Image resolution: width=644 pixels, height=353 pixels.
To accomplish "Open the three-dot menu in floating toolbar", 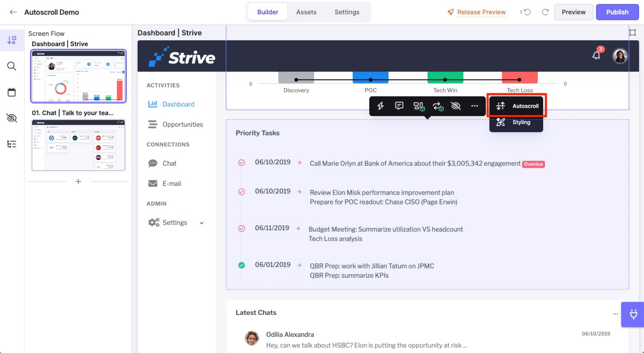I will click(475, 106).
